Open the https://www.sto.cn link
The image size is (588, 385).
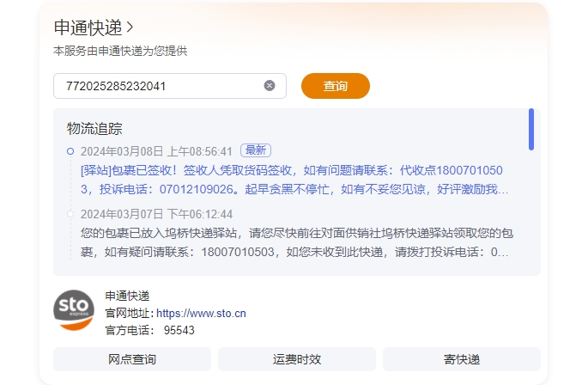point(201,314)
